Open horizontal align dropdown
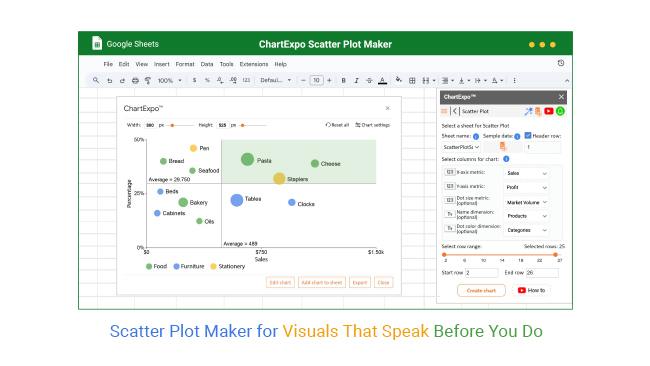Viewport: 650px width, 366px height. point(448,80)
